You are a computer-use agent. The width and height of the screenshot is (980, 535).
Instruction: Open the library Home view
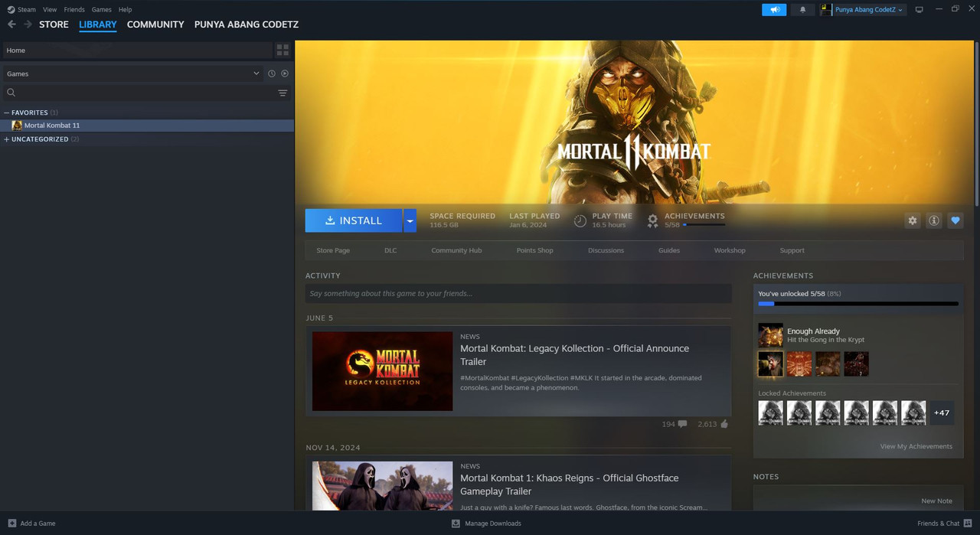coord(138,51)
